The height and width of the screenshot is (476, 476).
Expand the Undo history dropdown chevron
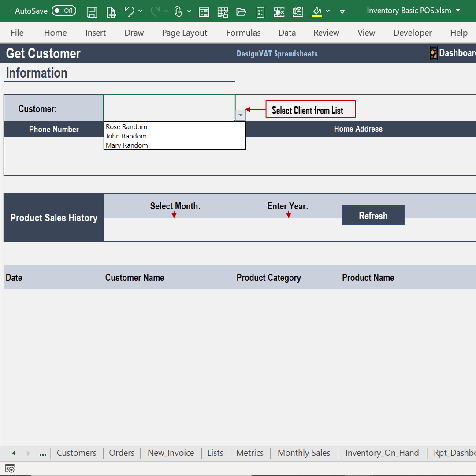[139, 12]
